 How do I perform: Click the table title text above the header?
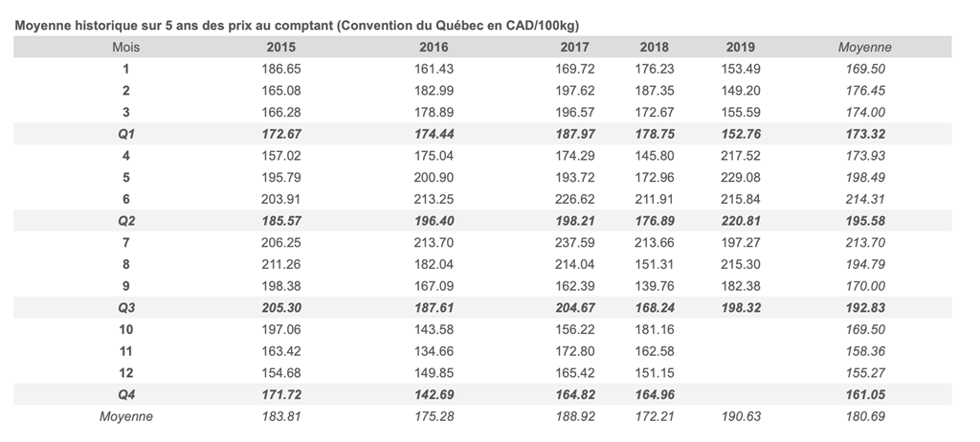coord(297,23)
